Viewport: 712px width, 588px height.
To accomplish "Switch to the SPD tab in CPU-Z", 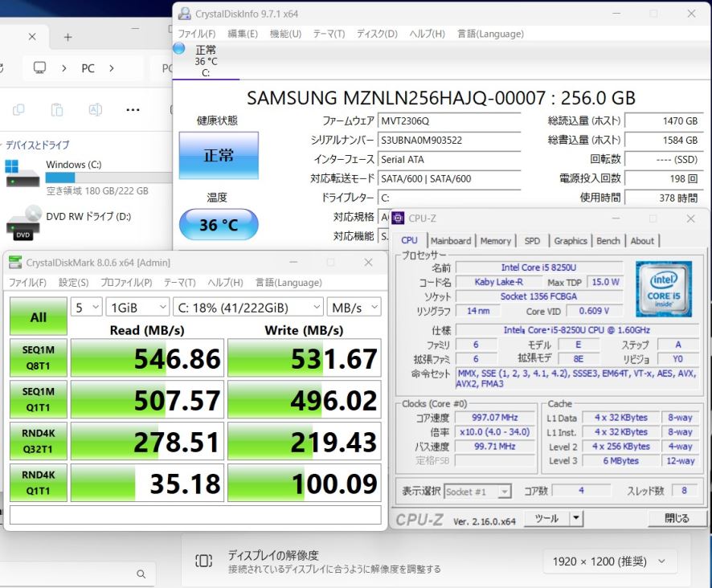I will (532, 241).
